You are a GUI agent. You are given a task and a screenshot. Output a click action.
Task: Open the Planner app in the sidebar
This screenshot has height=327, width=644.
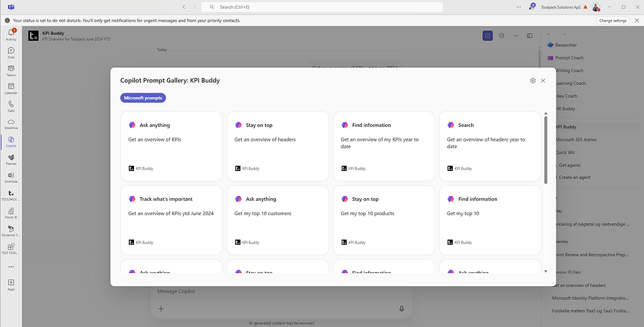[11, 159]
